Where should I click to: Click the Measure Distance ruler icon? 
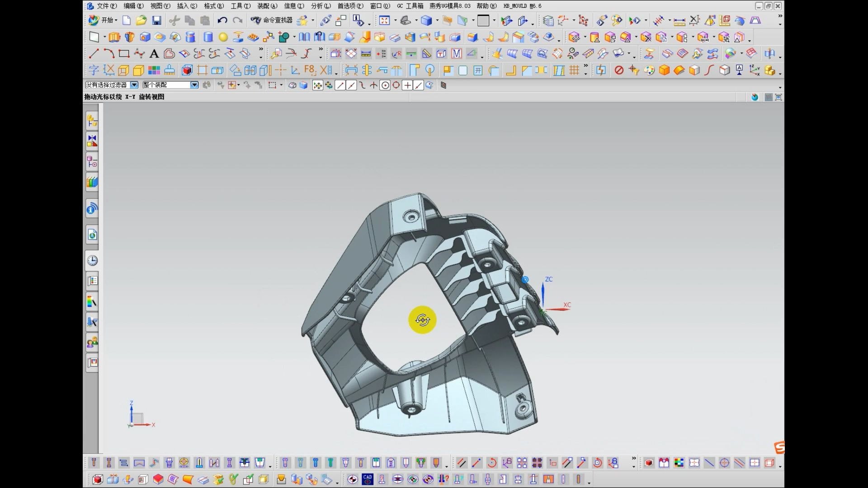[679, 21]
